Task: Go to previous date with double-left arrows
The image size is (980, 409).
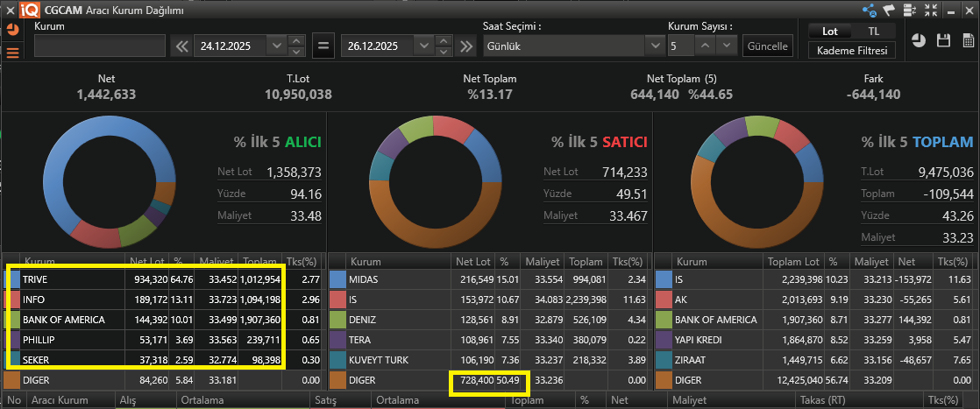Action: (181, 46)
